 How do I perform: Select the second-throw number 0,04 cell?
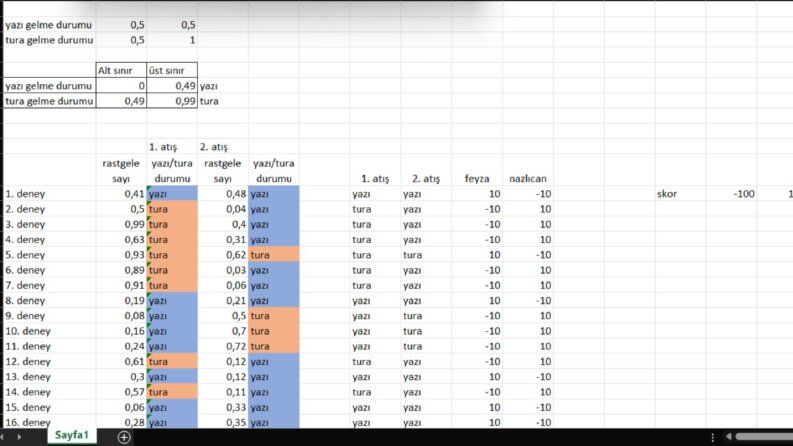coord(223,209)
